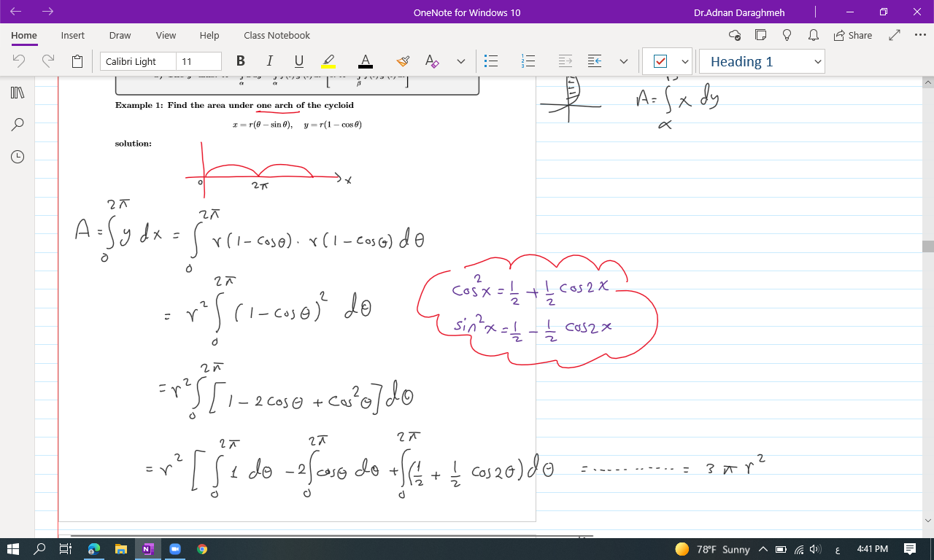
Task: Open the tags dropdown arrow
Action: (685, 62)
